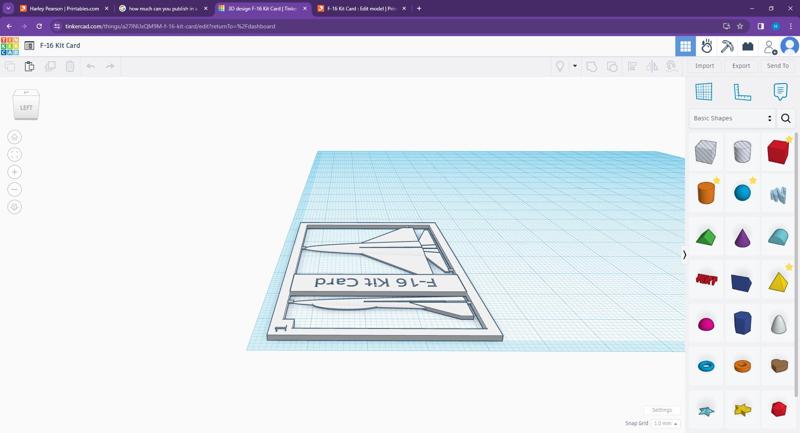Select the Notes tool

[780, 92]
